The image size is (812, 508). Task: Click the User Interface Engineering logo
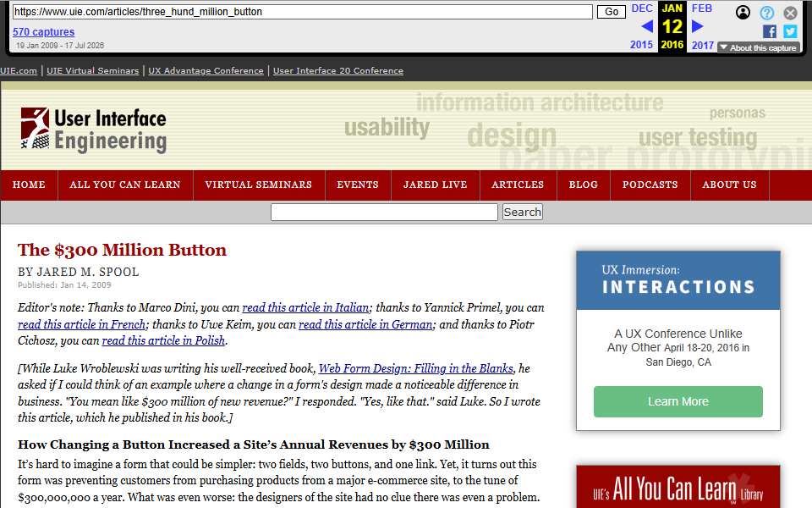coord(94,130)
